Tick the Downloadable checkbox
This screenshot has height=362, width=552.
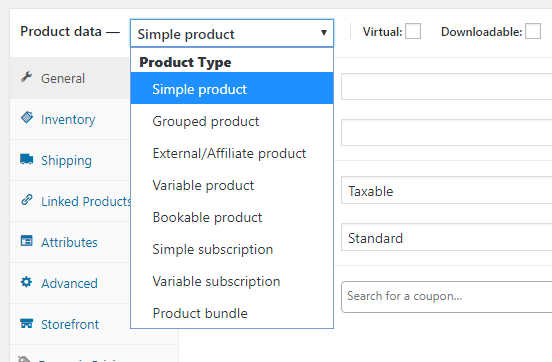point(533,31)
